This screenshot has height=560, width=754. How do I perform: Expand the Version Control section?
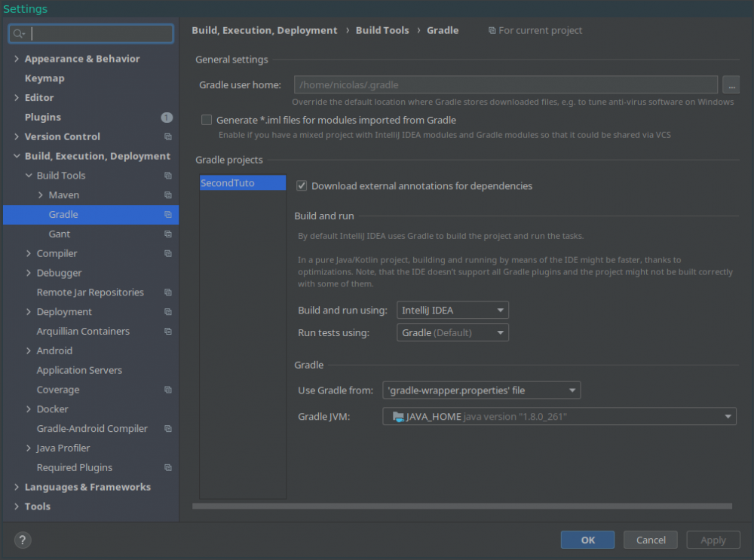[17, 136]
